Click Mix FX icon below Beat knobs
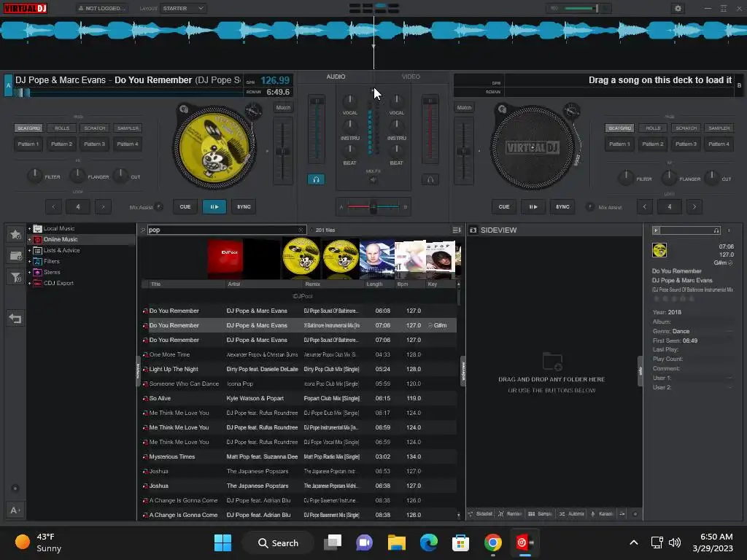Screen dimensions: 747x560 [373, 179]
